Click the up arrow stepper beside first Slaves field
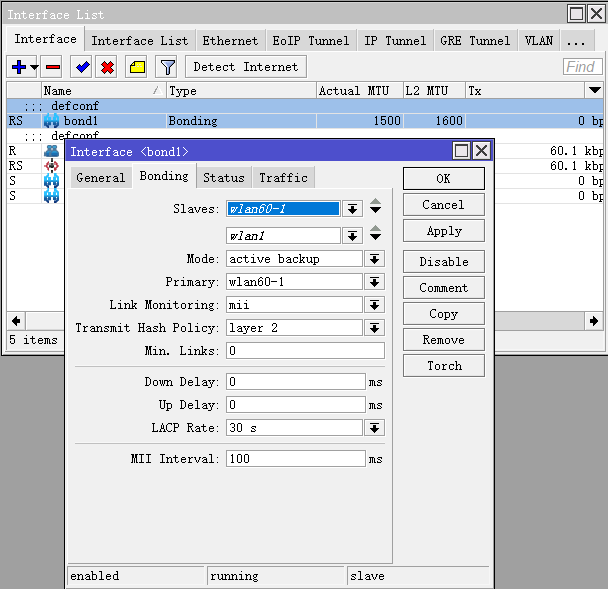608x589 pixels. (x=375, y=203)
